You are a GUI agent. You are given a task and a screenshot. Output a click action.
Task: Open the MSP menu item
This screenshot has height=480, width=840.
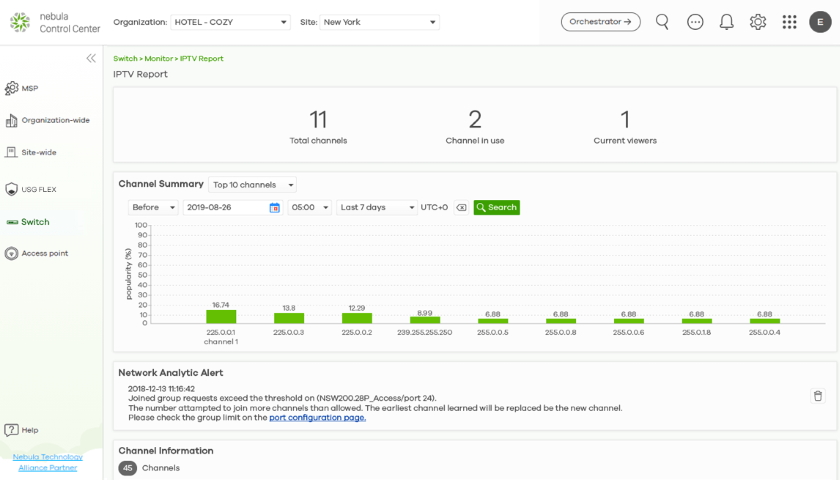[x=30, y=88]
